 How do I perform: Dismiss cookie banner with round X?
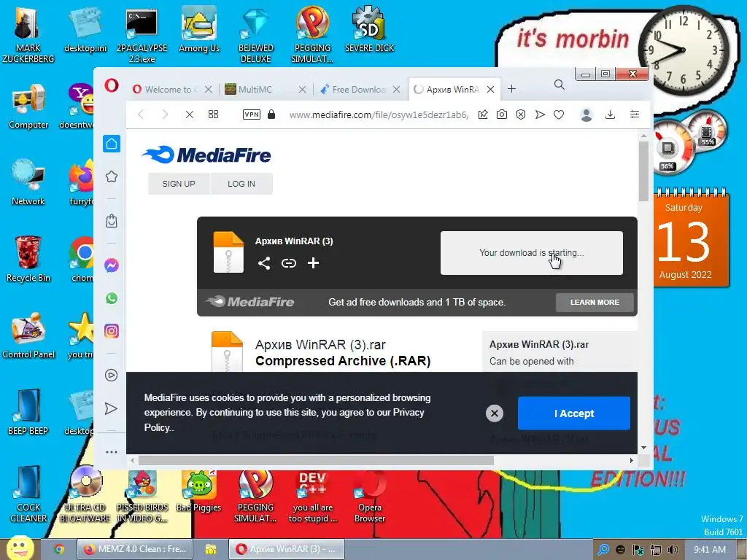495,413
